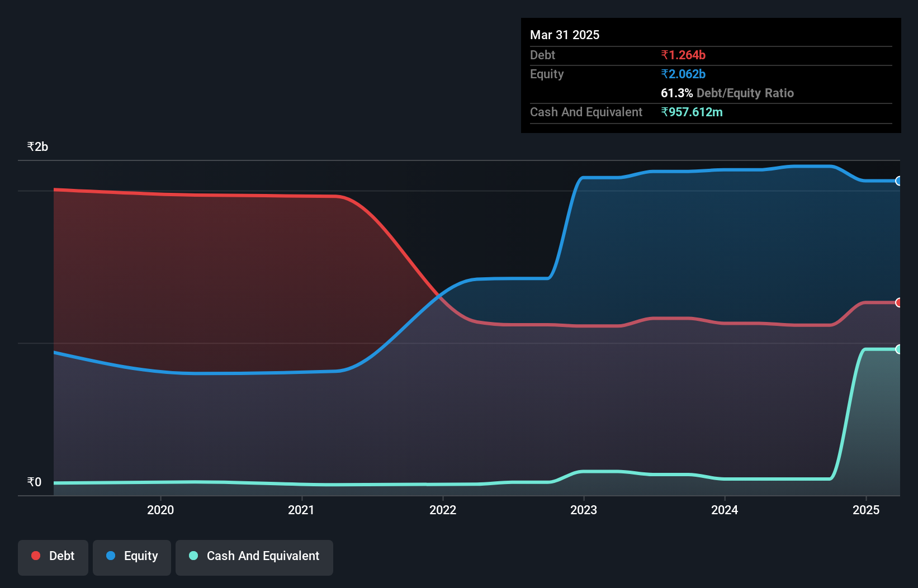Click the ₹2b gridline label on y-axis
The height and width of the screenshot is (588, 918).
pyautogui.click(x=37, y=146)
